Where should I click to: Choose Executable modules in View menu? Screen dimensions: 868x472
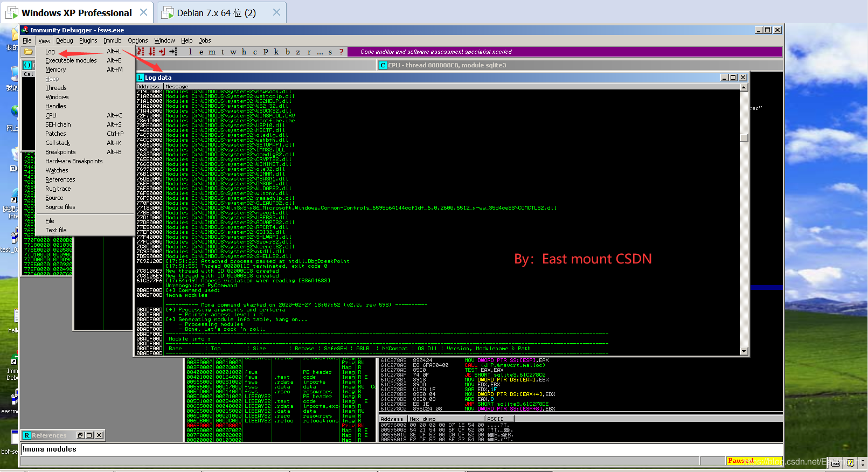(85, 60)
